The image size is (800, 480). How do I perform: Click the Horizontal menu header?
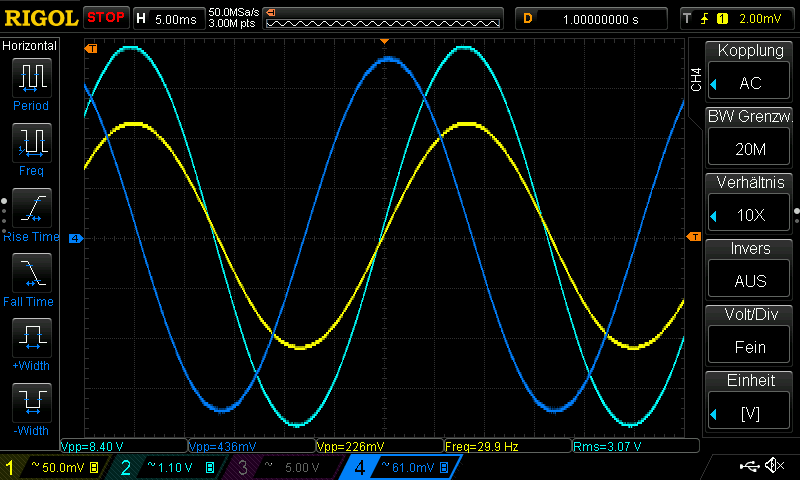[30, 45]
